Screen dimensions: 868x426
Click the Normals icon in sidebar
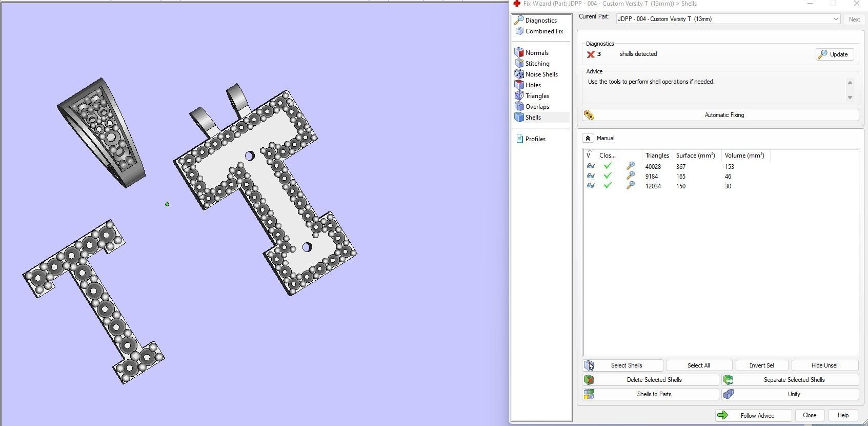[x=519, y=52]
